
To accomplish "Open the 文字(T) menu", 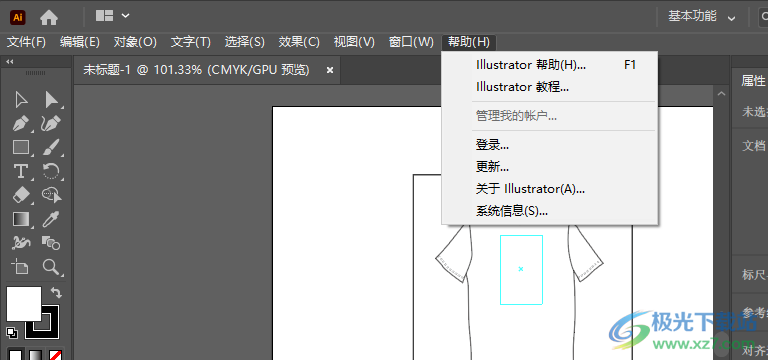I will tap(191, 42).
